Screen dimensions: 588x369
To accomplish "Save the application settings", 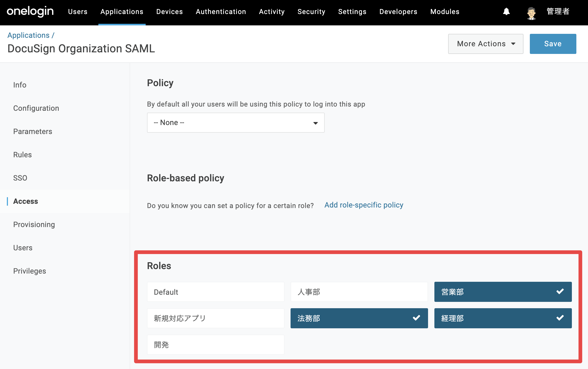I will point(553,44).
